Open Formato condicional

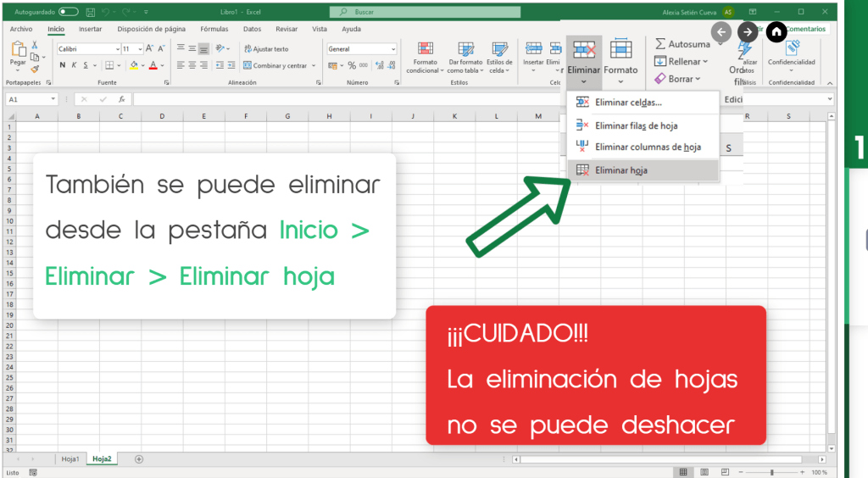pos(426,58)
